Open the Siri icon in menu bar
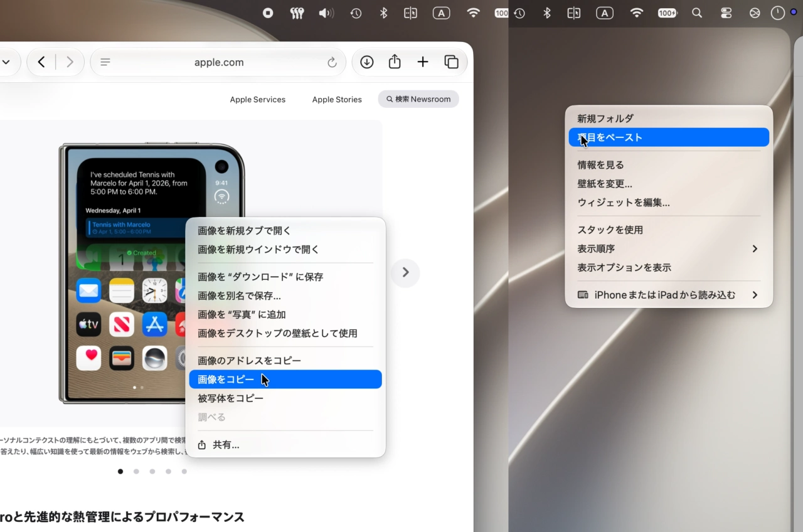Viewport: 803px width, 532px height. 755,13
